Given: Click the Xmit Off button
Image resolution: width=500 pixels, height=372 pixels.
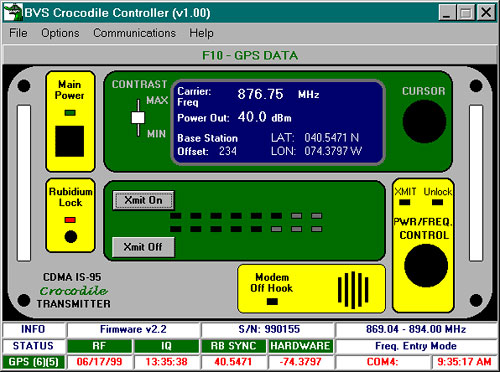Looking at the screenshot, I should 143,247.
